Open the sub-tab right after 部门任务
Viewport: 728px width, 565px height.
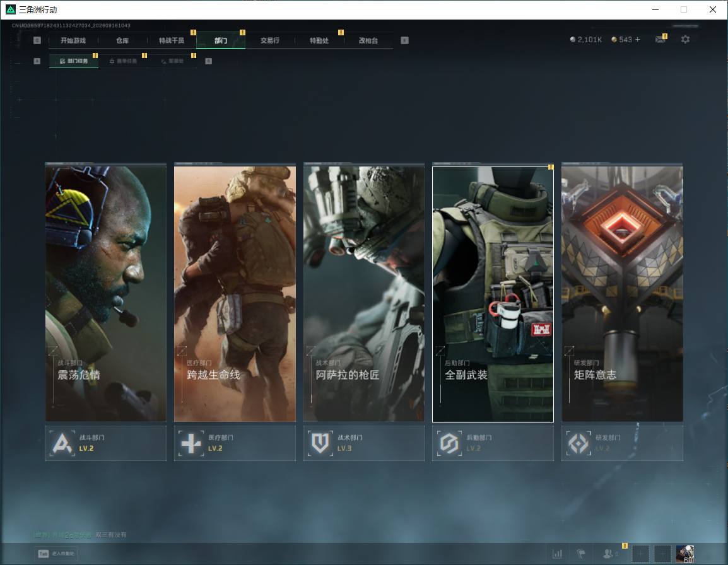(123, 61)
